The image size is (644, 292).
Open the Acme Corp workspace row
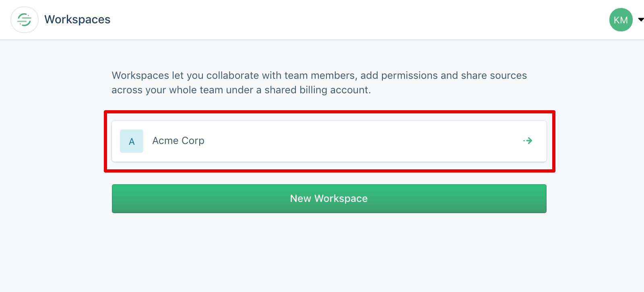[329, 141]
